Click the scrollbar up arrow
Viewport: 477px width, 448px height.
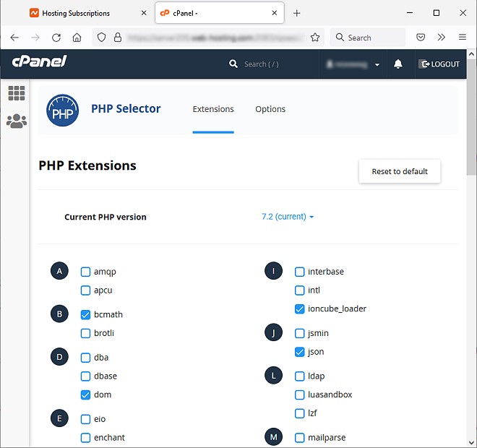point(471,54)
